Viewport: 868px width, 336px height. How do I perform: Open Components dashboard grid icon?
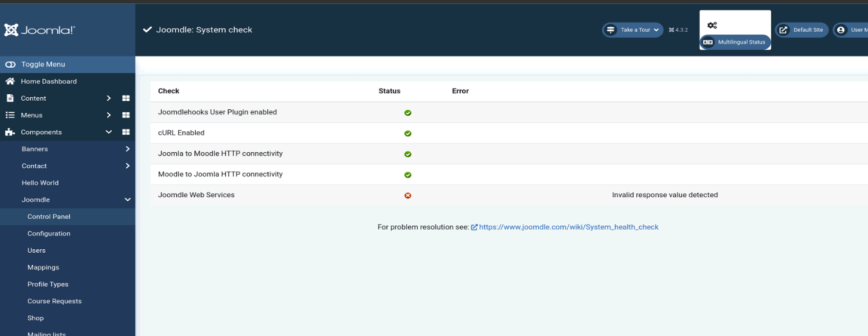pos(126,132)
